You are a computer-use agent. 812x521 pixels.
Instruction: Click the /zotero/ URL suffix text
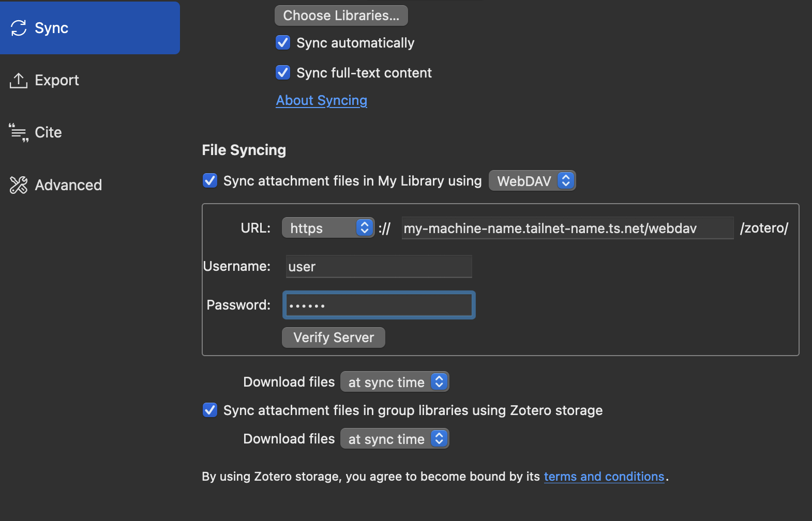(764, 228)
